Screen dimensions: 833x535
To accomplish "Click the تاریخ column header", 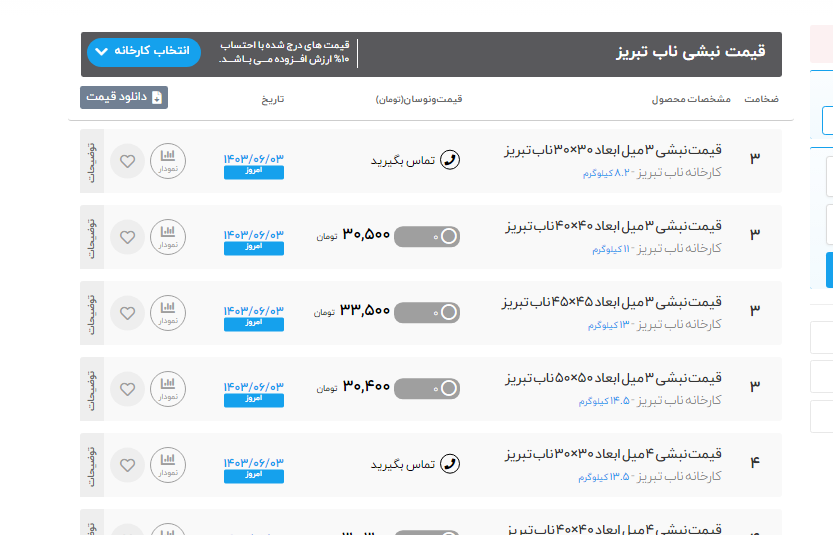I will coord(273,99).
